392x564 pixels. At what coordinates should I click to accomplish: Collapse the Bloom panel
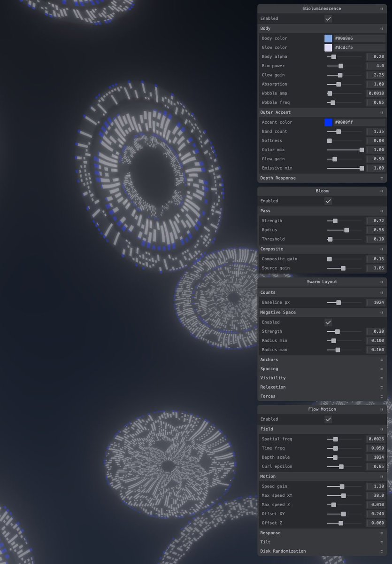[x=322, y=191]
